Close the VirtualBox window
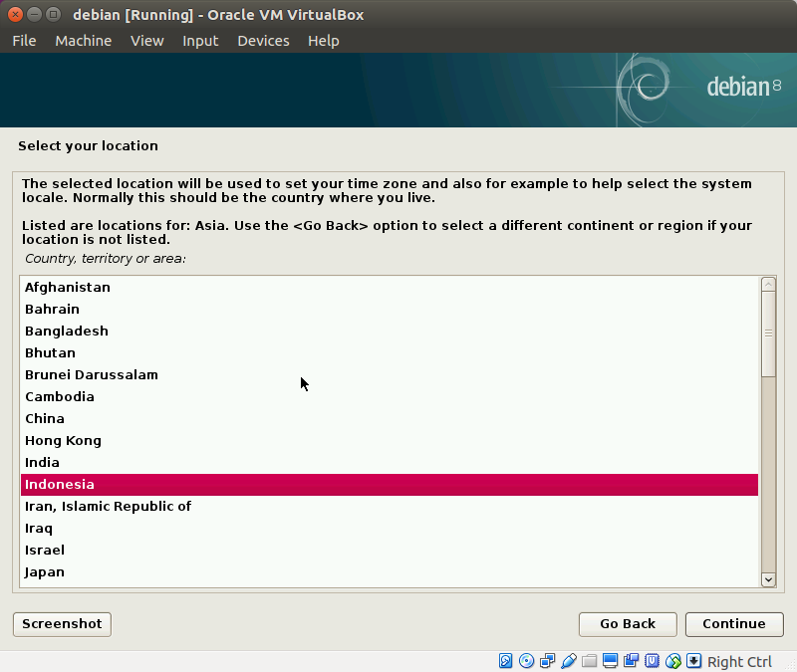This screenshot has width=797, height=672. pyautogui.click(x=15, y=14)
